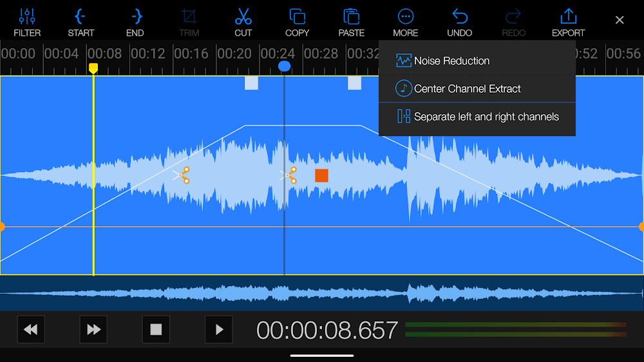644x362 pixels.
Task: Paste audio from clipboard
Action: point(351,22)
